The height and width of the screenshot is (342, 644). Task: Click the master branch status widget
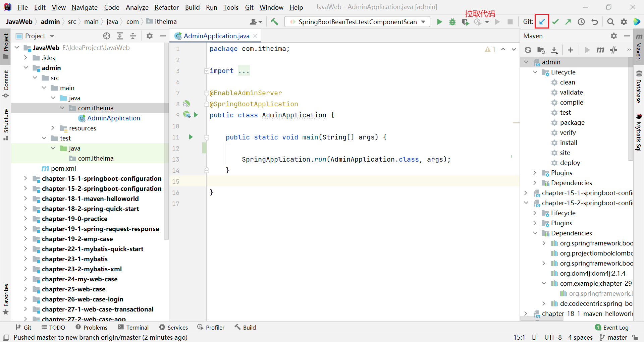[x=613, y=337]
